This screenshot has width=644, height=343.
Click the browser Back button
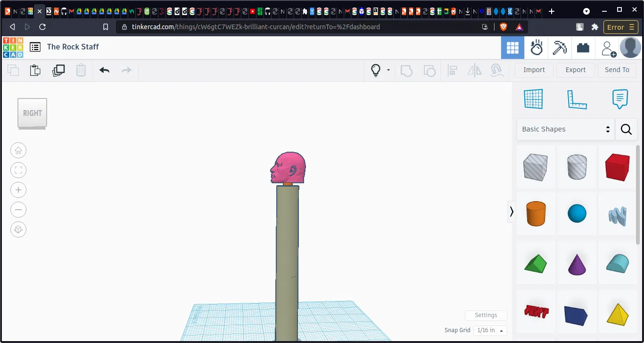(x=13, y=27)
